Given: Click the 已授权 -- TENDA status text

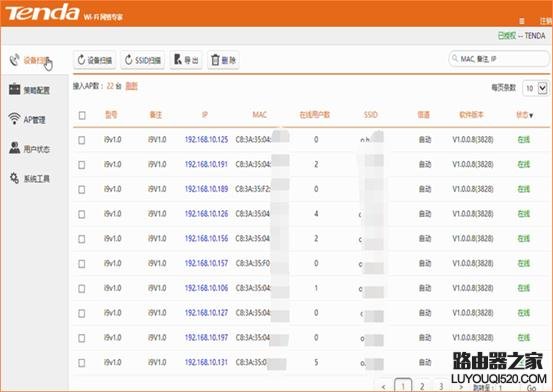Looking at the screenshot, I should tap(522, 36).
